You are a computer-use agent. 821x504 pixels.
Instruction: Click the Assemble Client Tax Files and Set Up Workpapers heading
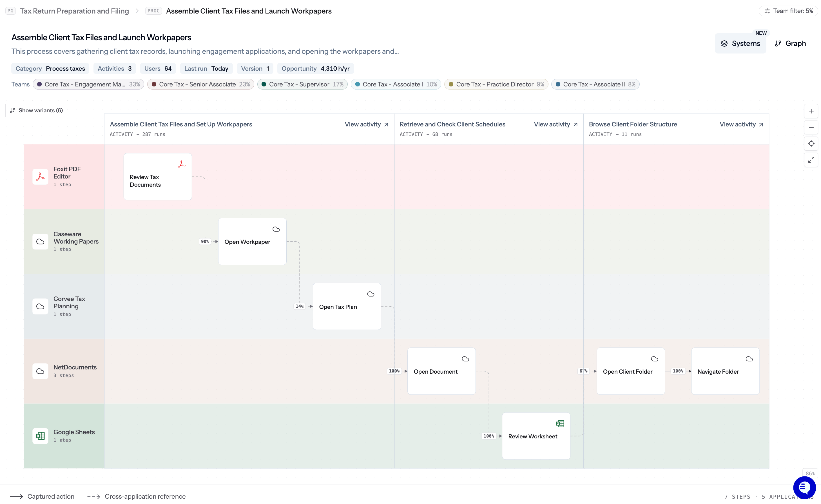click(181, 124)
